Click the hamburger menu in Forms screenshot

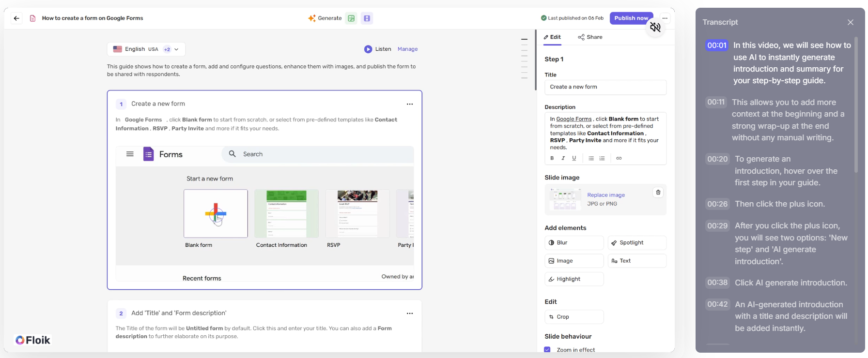point(130,154)
